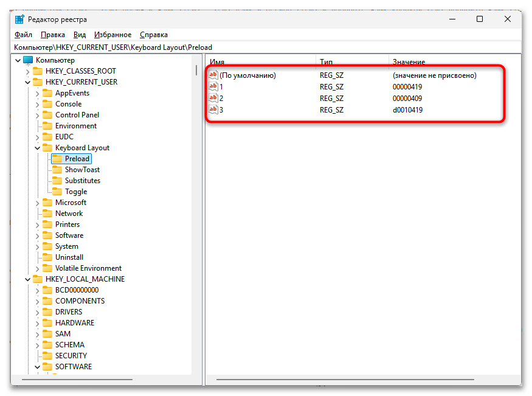Screen dimensions: 532x396
Task: Click the Registry Editor app icon in title bar
Action: pos(19,19)
